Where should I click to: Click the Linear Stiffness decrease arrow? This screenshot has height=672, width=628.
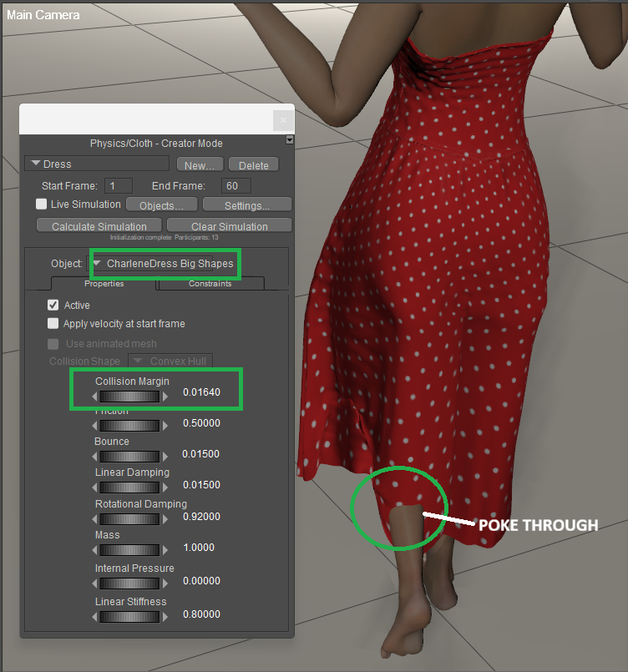(x=95, y=617)
